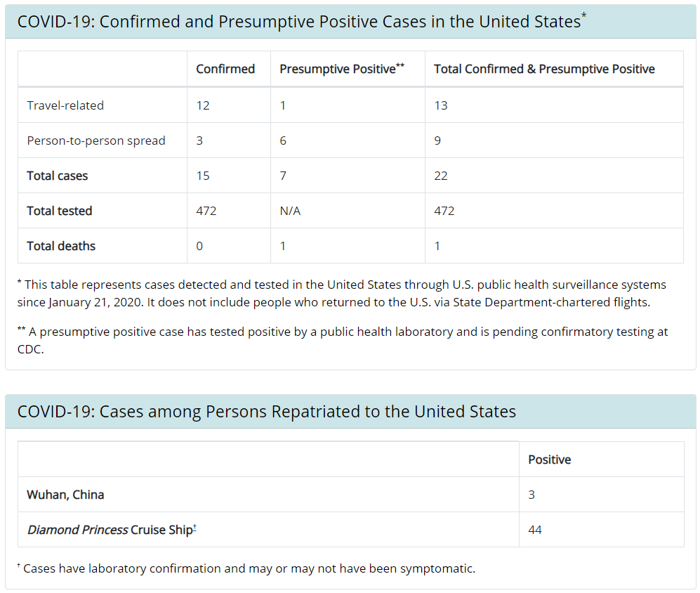
Task: Click the confirmed Total tested value 472
Action: click(x=206, y=211)
